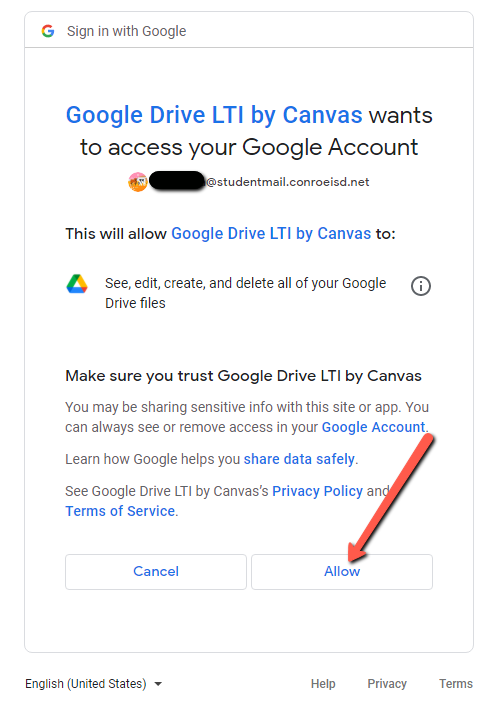Click the Google Drive triangle icon
The height and width of the screenshot is (717, 495).
[77, 284]
